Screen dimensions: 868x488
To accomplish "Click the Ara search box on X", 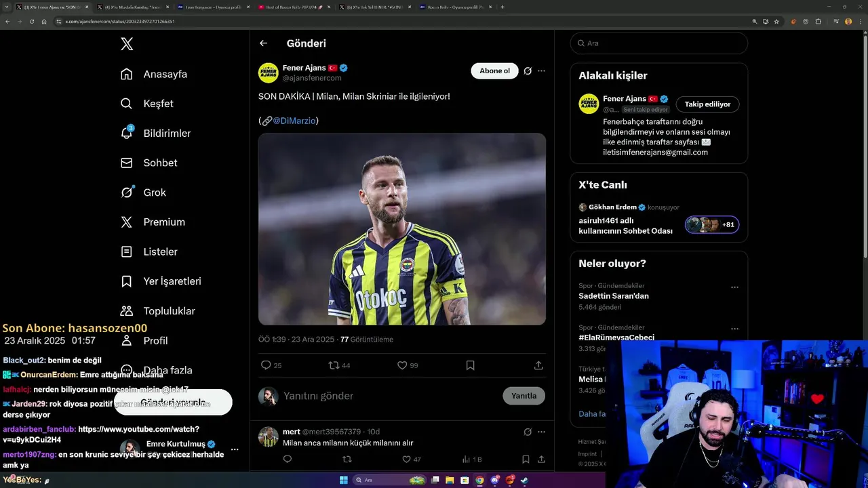I will tap(659, 43).
